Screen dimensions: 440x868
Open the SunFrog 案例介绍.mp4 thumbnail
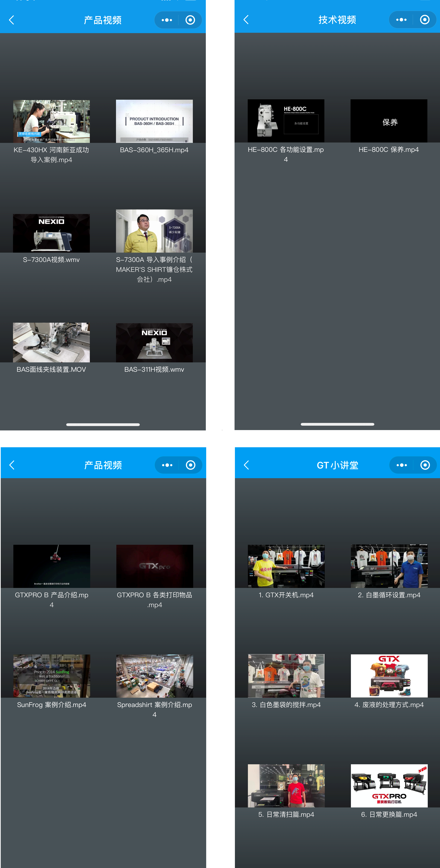pyautogui.click(x=52, y=676)
